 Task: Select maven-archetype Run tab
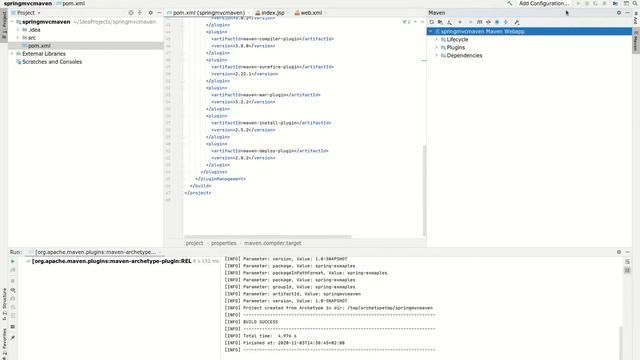tap(95, 252)
